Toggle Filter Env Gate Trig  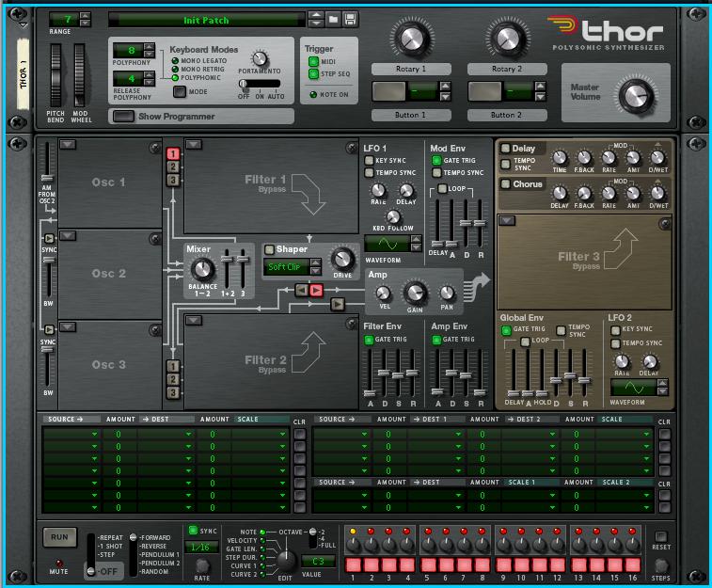[369, 340]
